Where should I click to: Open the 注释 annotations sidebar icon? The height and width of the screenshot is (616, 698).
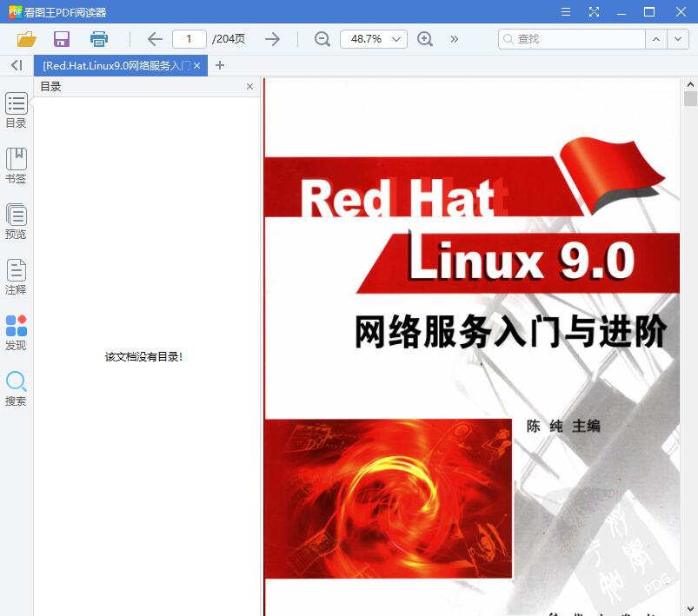coord(16,277)
